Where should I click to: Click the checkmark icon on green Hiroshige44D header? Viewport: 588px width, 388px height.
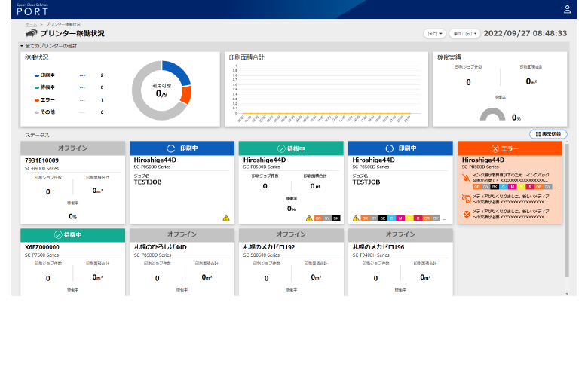(281, 148)
